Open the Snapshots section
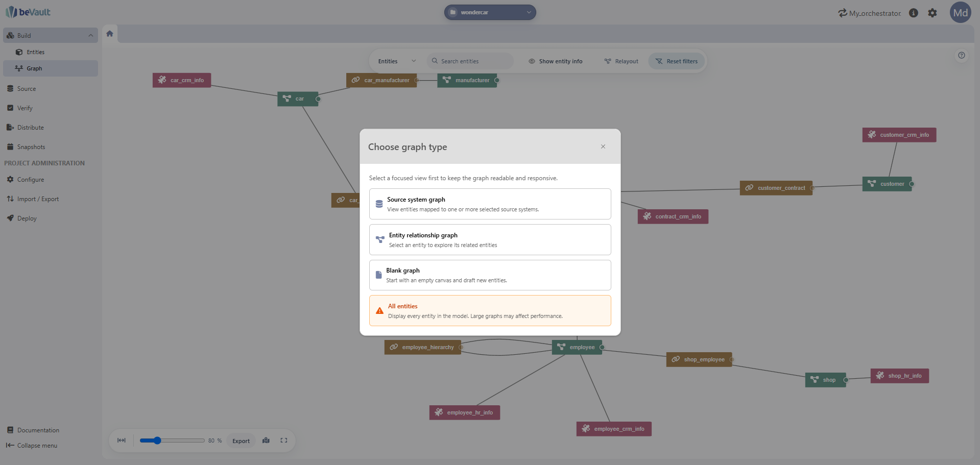This screenshot has height=465, width=980. coord(50,147)
